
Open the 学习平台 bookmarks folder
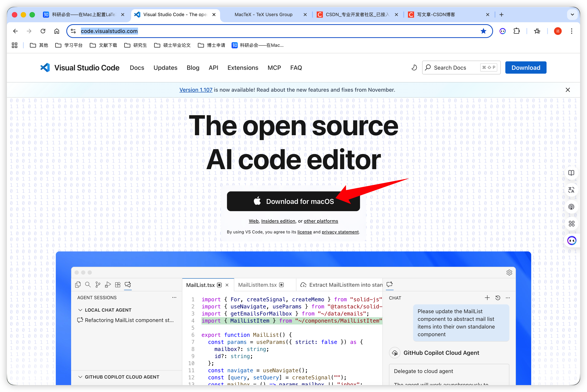(x=69, y=45)
